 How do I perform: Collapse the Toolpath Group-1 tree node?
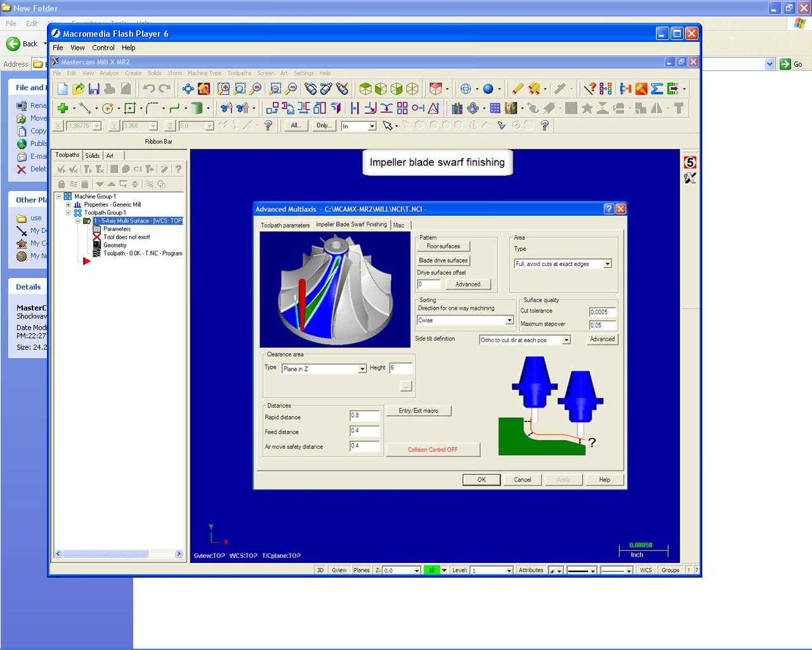tap(69, 213)
